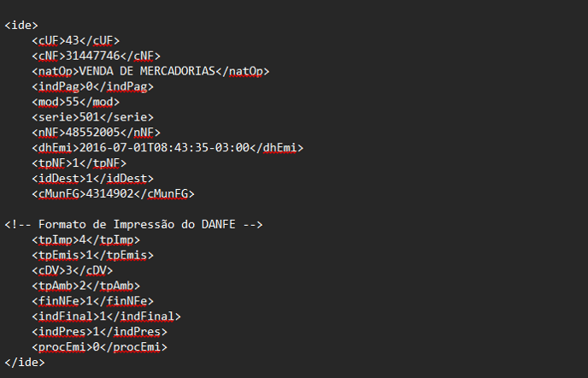Image resolution: width=588 pixels, height=378 pixels.
Task: Click the cUF value 43
Action: point(73,40)
